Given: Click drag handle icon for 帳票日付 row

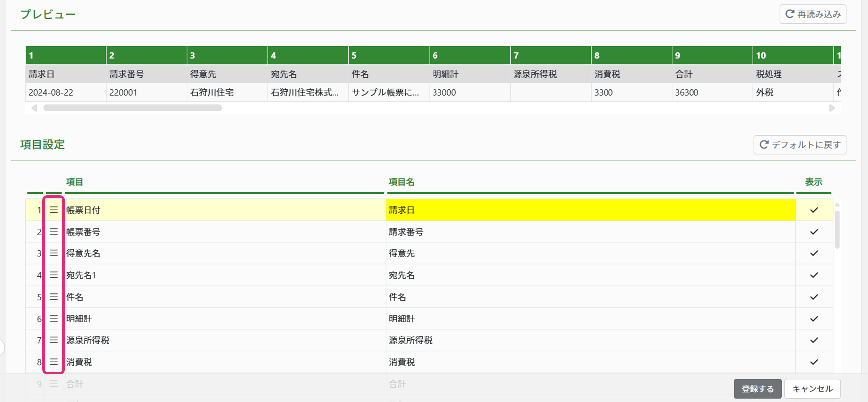Looking at the screenshot, I should click(54, 210).
